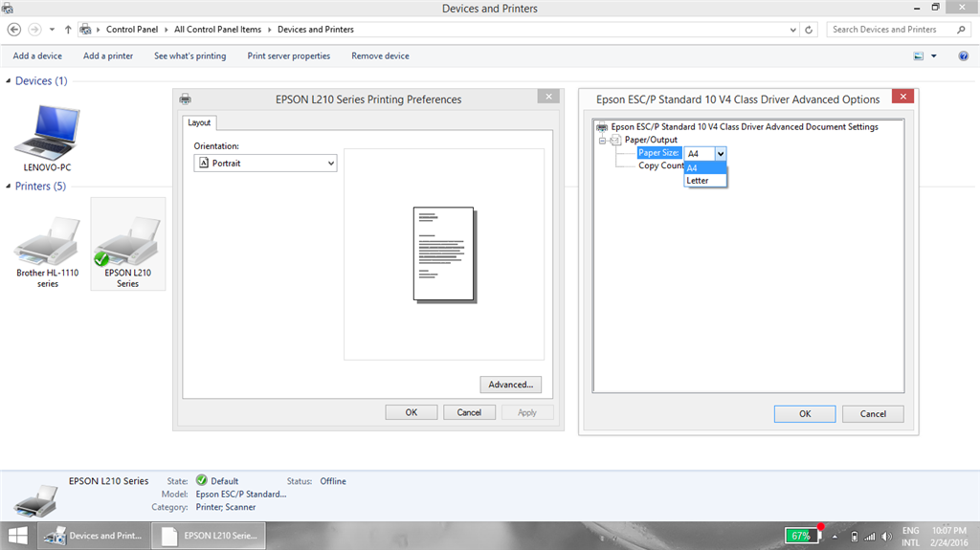Switch to the Layout tab
This screenshot has height=550, width=980.
(x=199, y=122)
